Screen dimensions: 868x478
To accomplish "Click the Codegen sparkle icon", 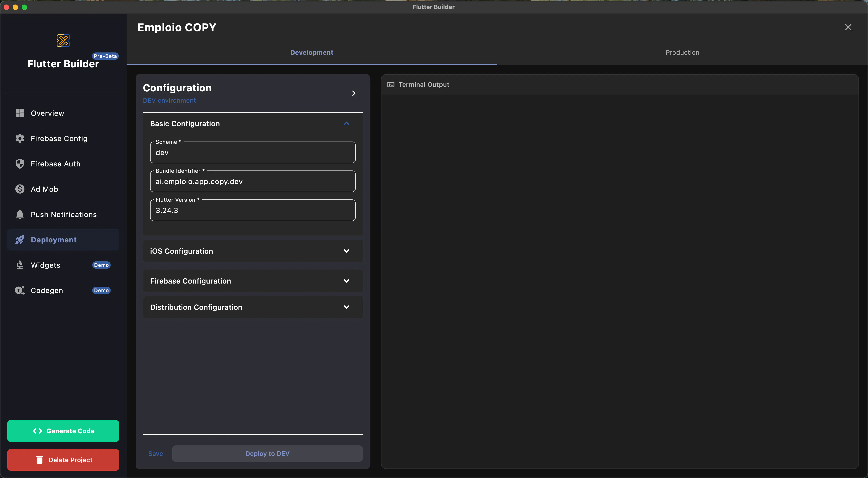I will [20, 290].
